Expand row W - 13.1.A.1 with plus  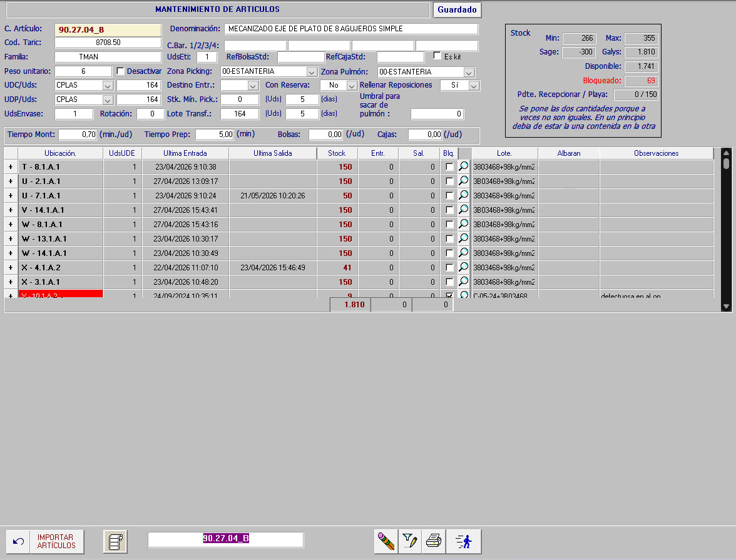tap(11, 238)
